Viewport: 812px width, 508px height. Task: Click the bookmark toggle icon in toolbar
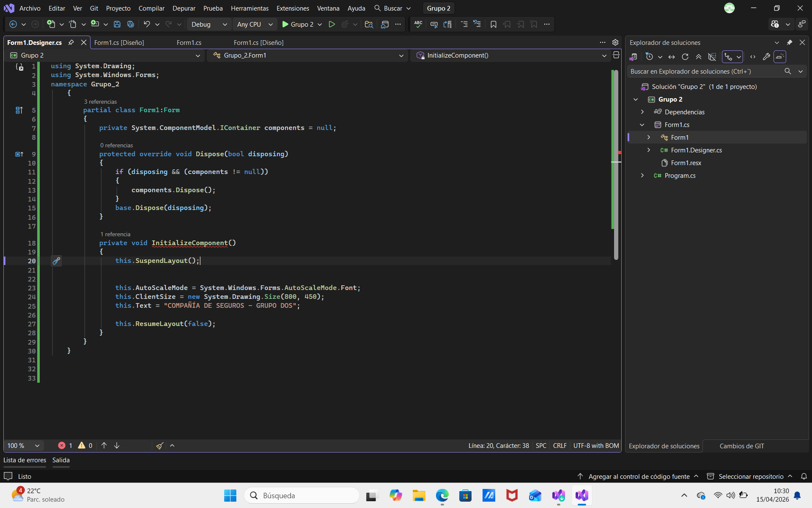[493, 25]
